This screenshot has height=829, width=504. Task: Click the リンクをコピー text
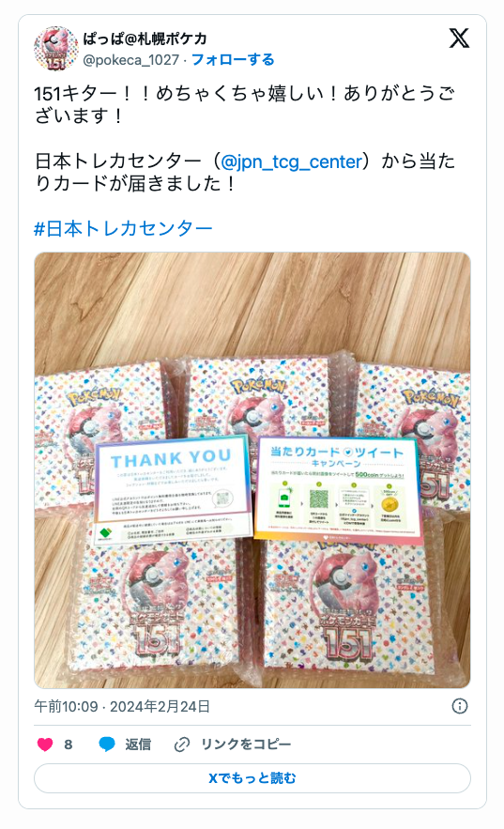[246, 745]
